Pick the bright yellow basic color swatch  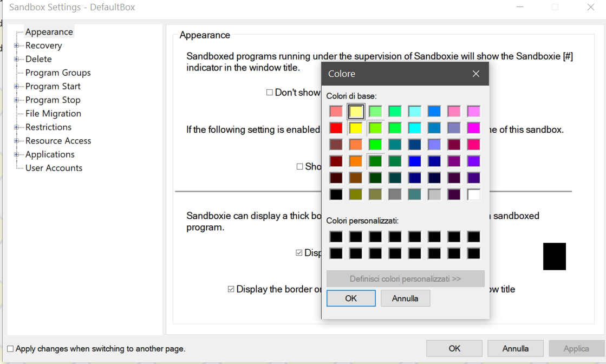[x=356, y=128]
